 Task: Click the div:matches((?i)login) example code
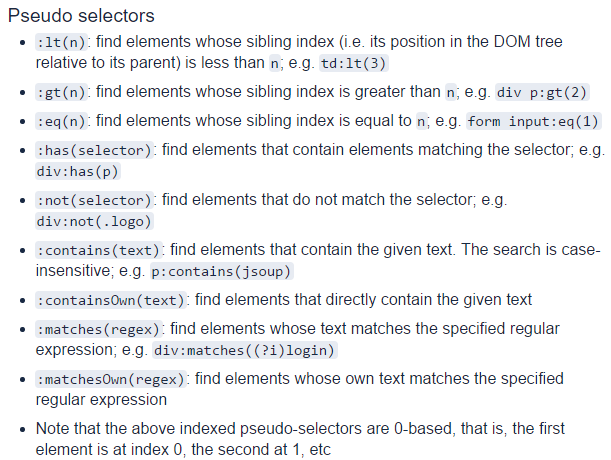coord(244,350)
